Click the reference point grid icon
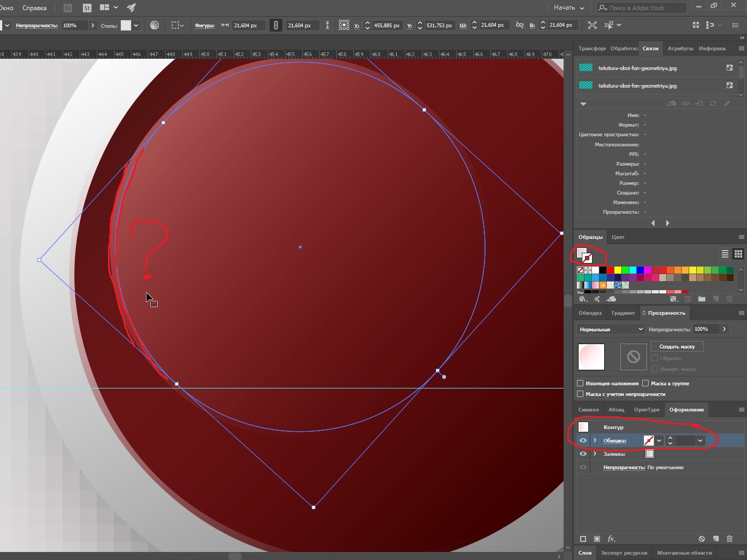The height and width of the screenshot is (560, 747). [344, 25]
